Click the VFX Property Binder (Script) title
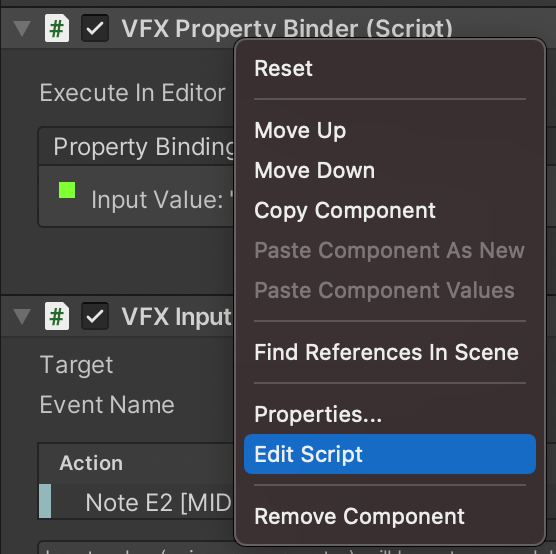The height and width of the screenshot is (554, 556). coord(287,28)
